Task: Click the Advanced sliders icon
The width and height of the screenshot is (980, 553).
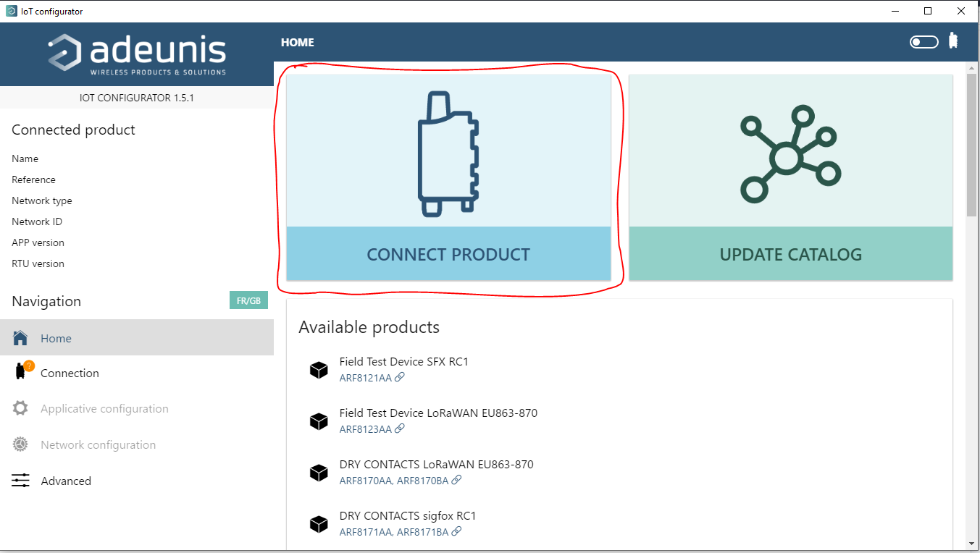Action: (x=20, y=481)
